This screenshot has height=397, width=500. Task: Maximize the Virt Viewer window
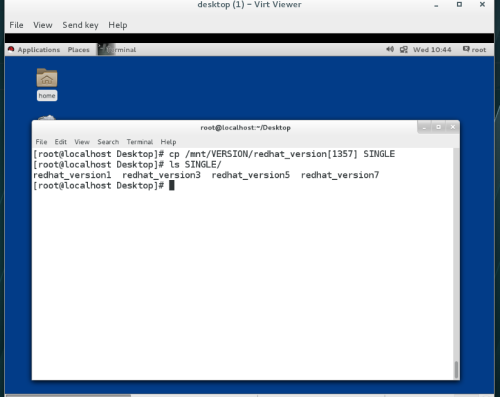(459, 4)
